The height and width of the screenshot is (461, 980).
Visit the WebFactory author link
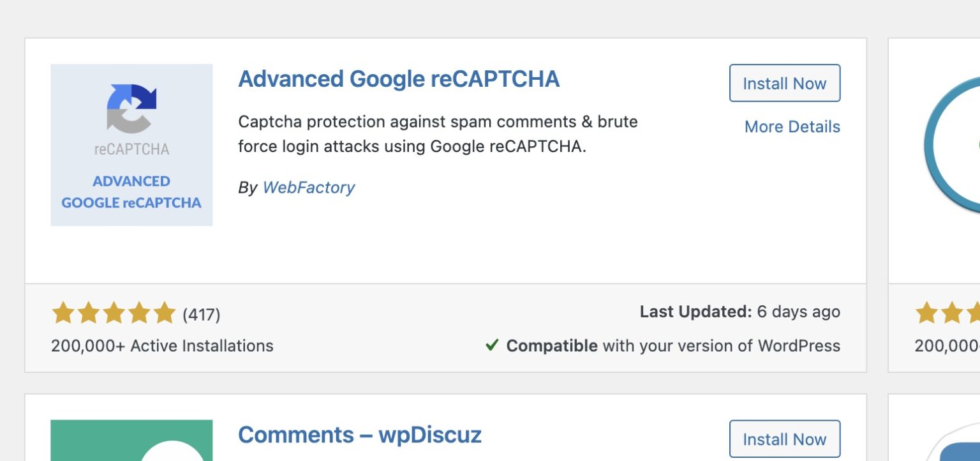309,188
